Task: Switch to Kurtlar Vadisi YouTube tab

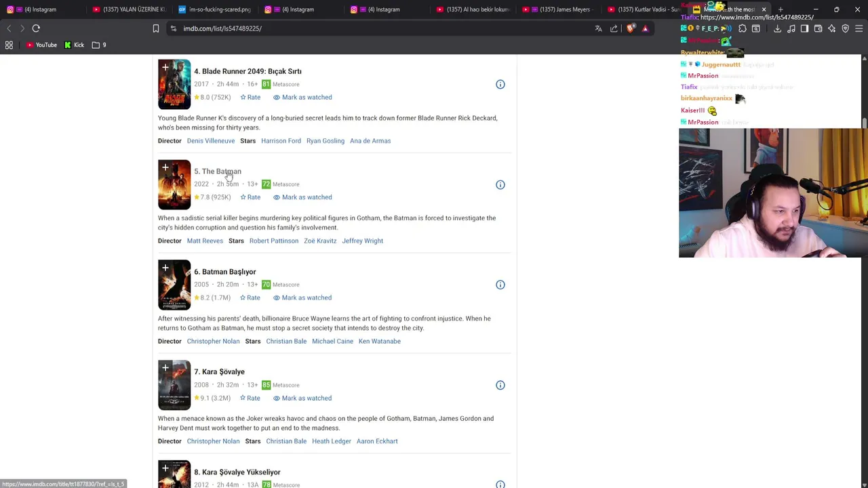Action: point(644,9)
